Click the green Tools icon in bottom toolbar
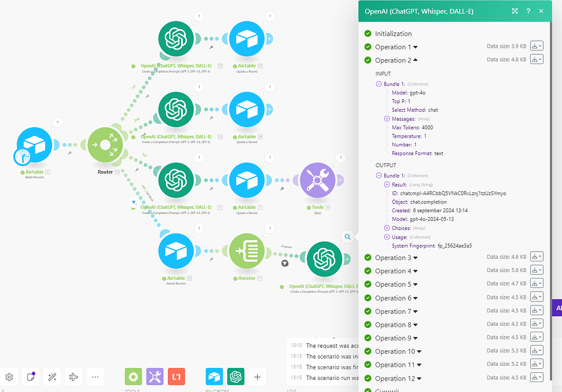This screenshot has height=392, width=562. click(133, 377)
